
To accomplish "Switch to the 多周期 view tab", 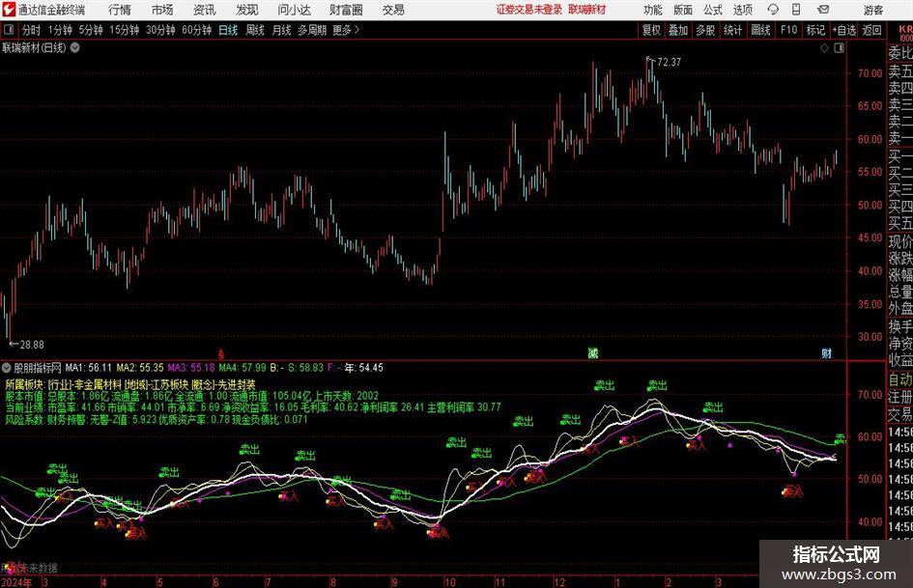I will click(x=312, y=30).
